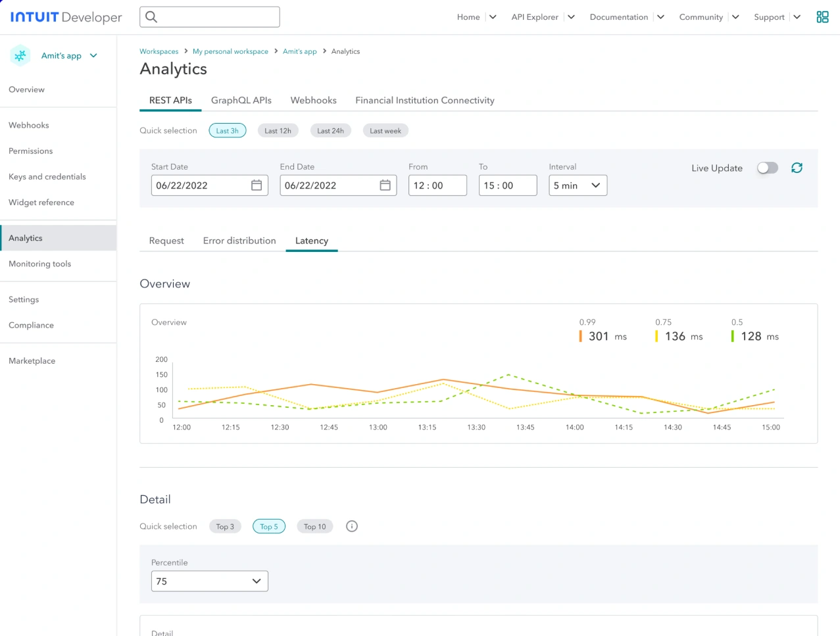The height and width of the screenshot is (636, 840).
Task: Open the Interval 5 min dropdown
Action: tap(578, 185)
